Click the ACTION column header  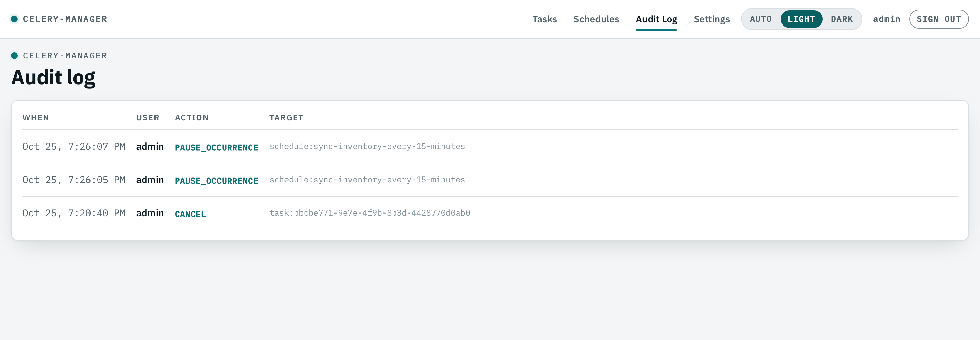point(192,118)
